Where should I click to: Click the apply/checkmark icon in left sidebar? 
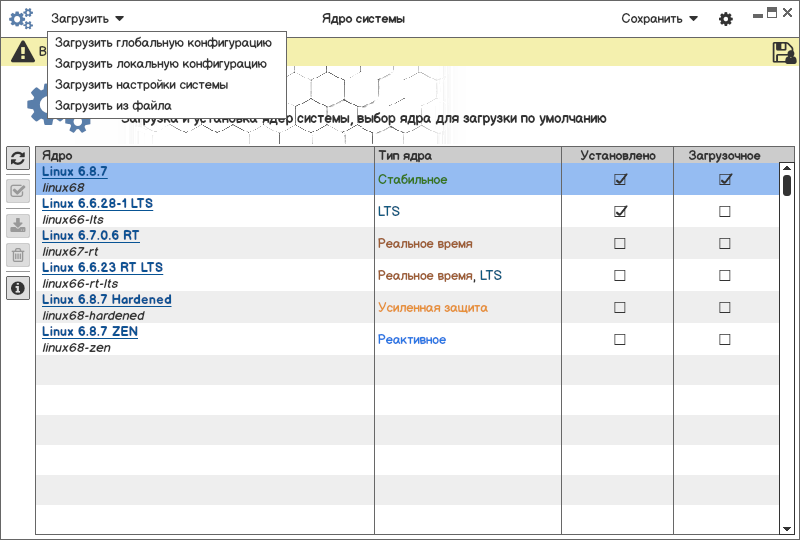click(18, 191)
